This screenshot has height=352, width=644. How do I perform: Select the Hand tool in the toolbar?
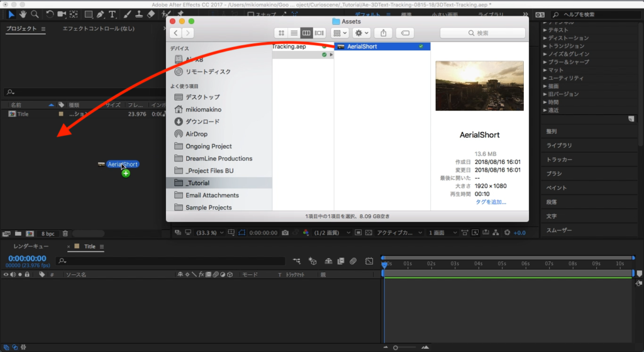(23, 14)
